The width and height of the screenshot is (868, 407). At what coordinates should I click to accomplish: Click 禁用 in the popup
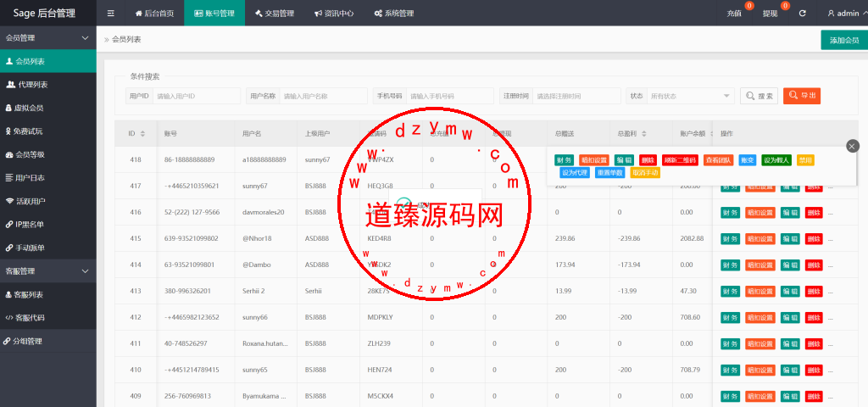805,160
